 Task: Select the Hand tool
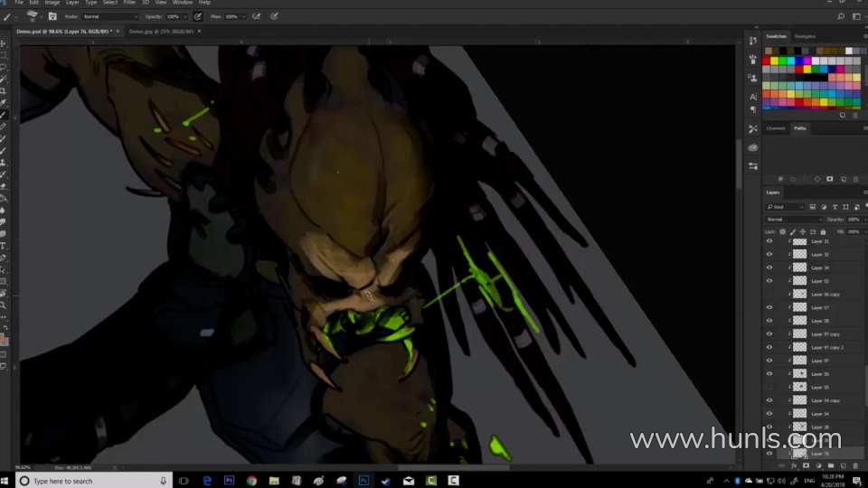coord(4,293)
